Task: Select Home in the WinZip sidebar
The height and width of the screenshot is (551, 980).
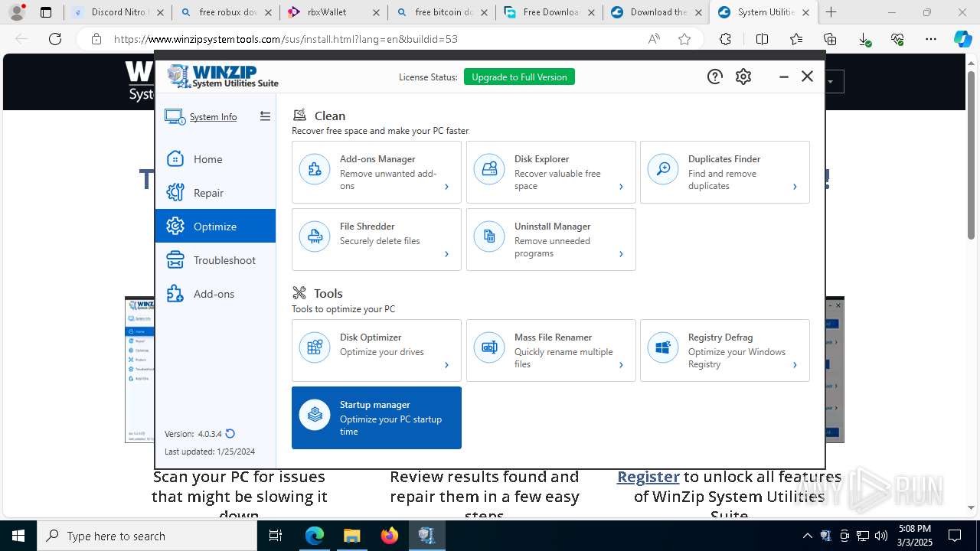Action: tap(215, 159)
